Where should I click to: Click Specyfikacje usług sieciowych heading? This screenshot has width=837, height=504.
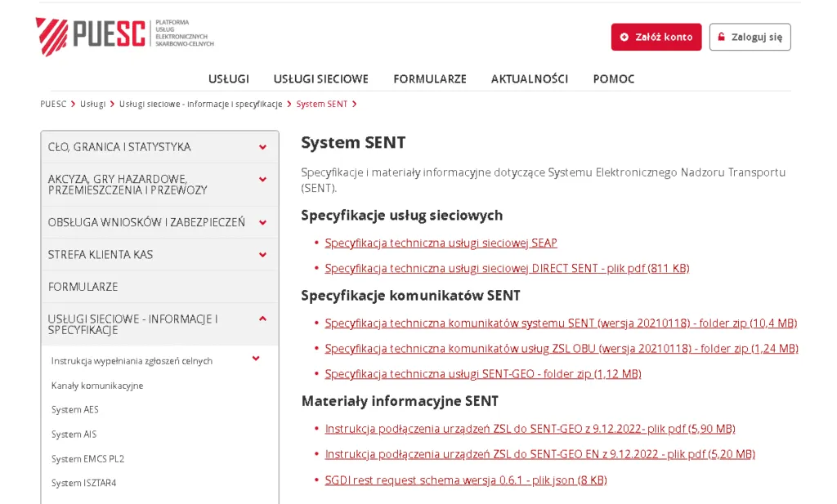[x=402, y=216]
